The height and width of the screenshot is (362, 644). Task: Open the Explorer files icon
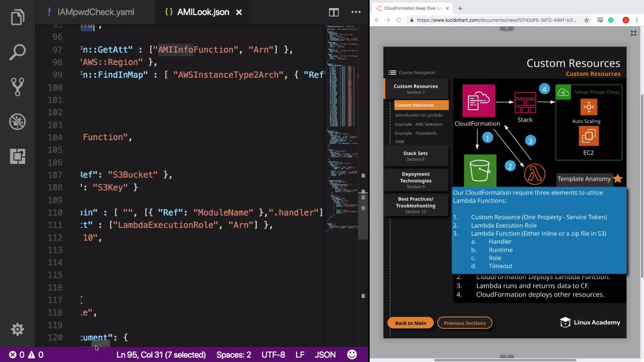tap(17, 17)
